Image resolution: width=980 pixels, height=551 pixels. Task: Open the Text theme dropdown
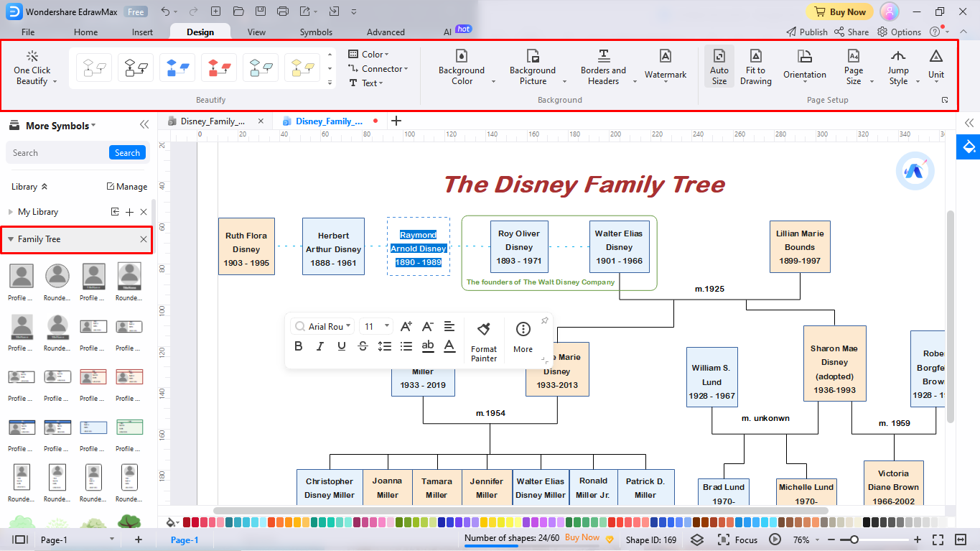[x=366, y=83]
